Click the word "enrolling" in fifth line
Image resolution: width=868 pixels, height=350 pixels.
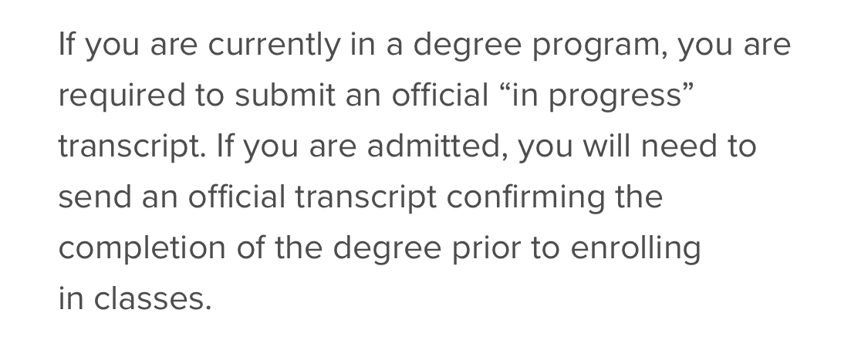coord(636,249)
